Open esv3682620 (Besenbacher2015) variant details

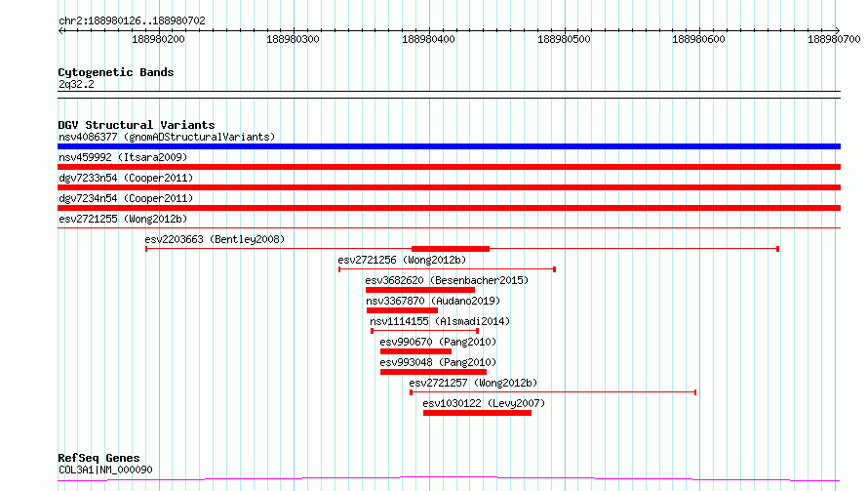[x=447, y=280]
